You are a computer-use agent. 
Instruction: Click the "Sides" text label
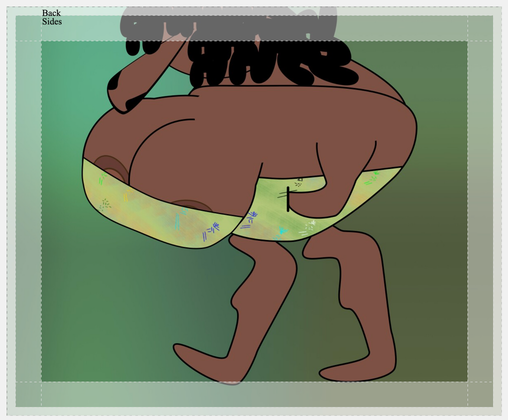coord(52,22)
